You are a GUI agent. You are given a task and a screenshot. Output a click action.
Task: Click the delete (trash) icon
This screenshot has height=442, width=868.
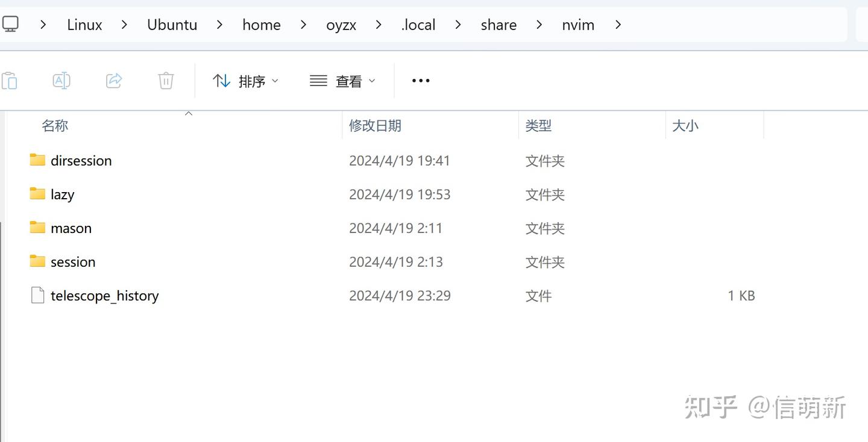tap(165, 80)
